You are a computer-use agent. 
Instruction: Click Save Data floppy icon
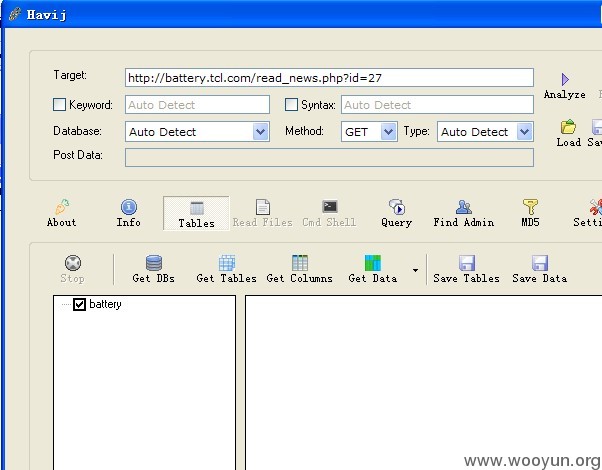[x=540, y=263]
